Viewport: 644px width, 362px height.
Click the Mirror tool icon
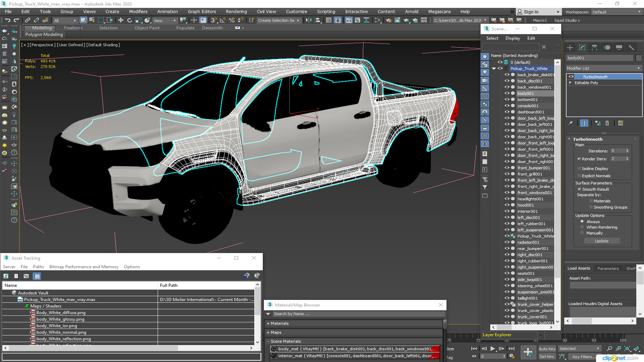point(308,20)
